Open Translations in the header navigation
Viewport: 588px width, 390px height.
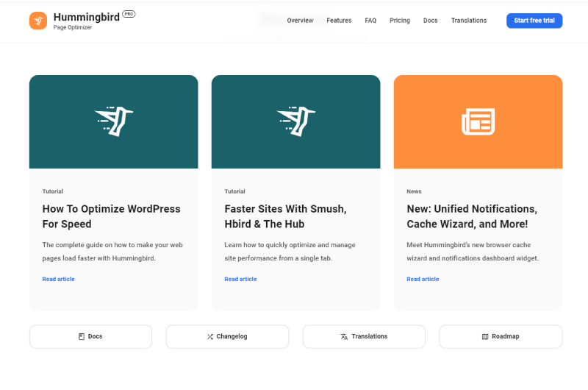coord(469,21)
